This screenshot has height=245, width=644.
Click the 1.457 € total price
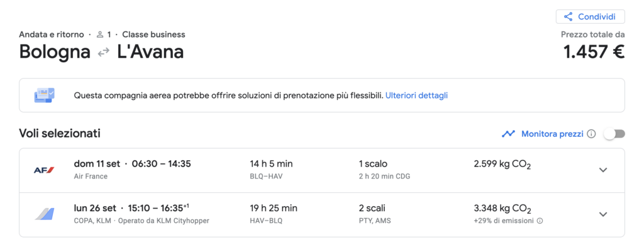coord(594,52)
